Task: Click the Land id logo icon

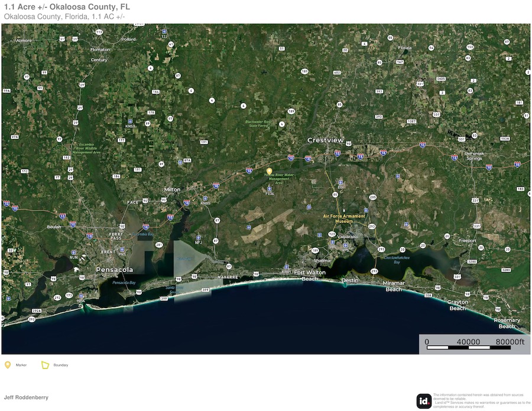Action: (424, 401)
